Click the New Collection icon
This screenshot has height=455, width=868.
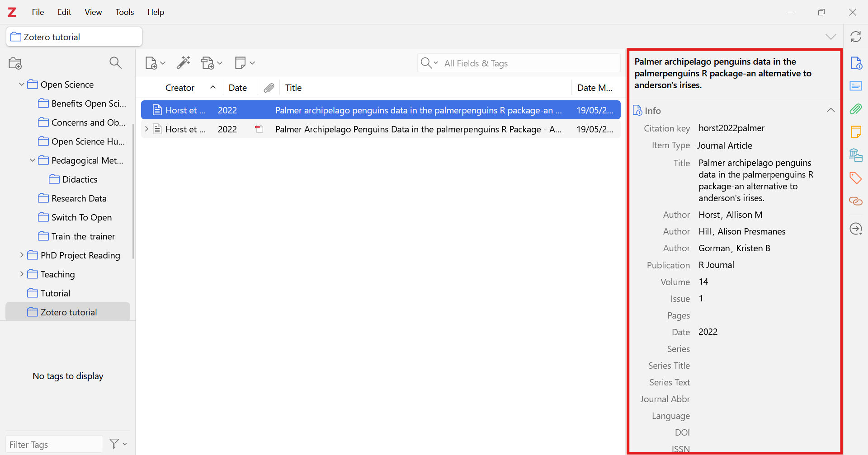tap(15, 63)
